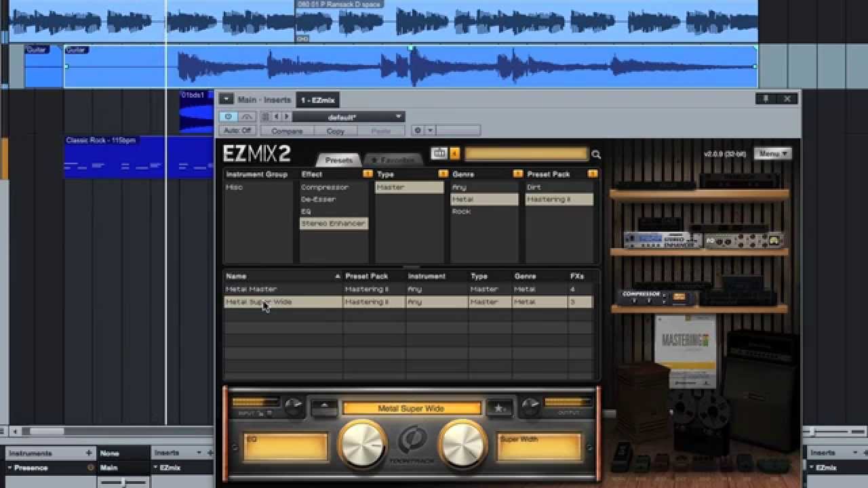This screenshot has width=868, height=488.
Task: Toggle the sidechain button next to power
Action: coord(247,117)
